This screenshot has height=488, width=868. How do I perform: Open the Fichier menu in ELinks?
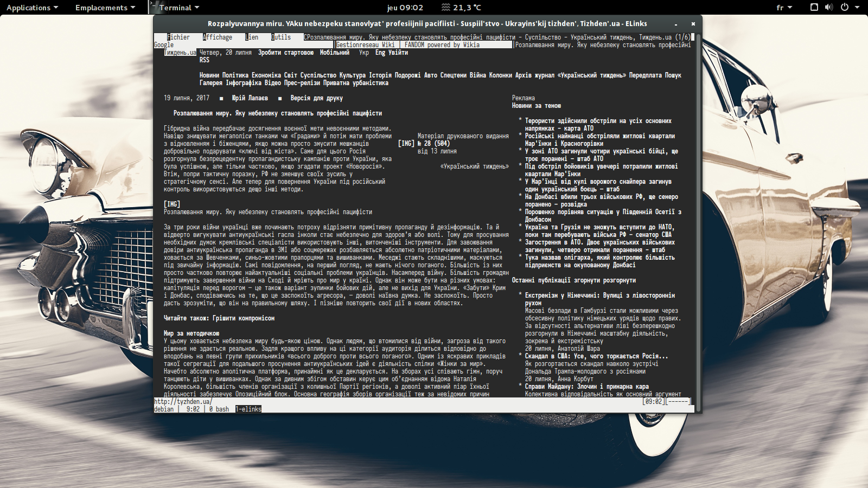[178, 37]
